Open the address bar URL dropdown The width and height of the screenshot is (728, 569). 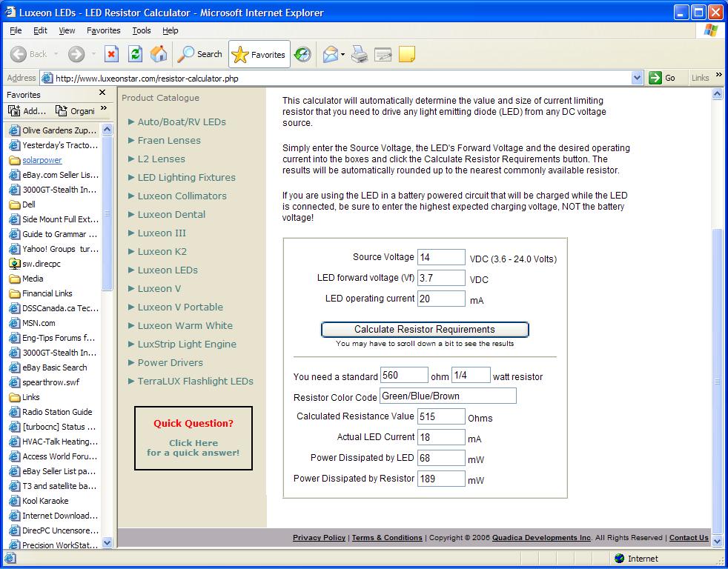(637, 78)
